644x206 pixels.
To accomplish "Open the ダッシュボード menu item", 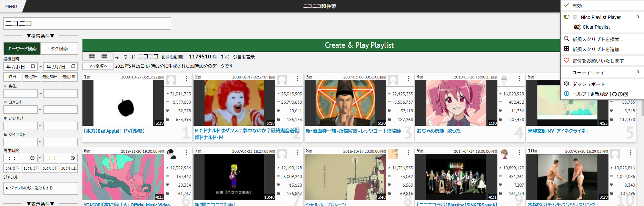I will [602, 84].
